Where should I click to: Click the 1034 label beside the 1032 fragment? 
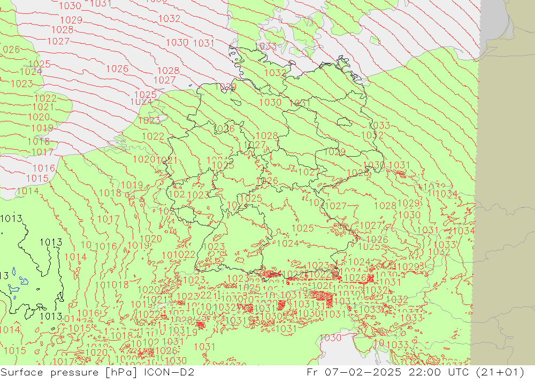click(x=447, y=194)
